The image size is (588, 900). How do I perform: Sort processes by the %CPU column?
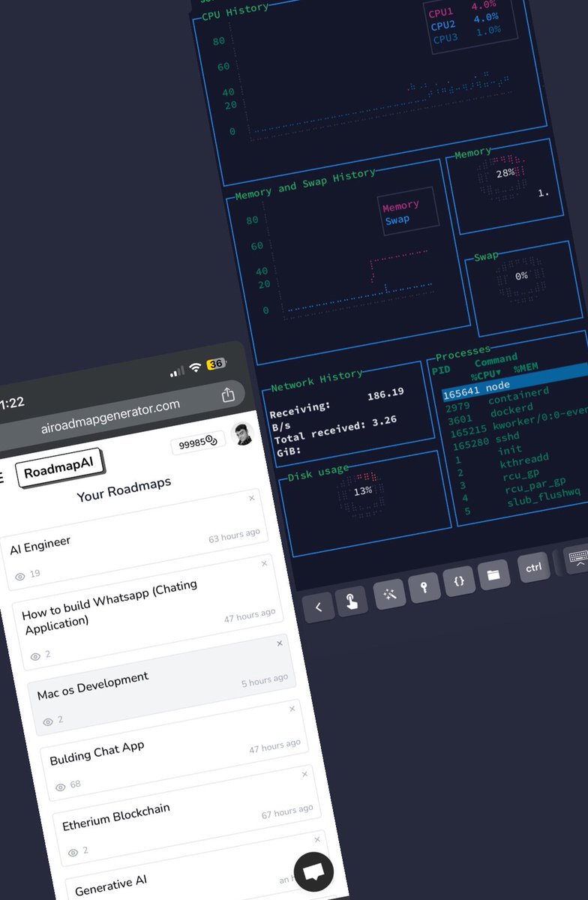(x=486, y=374)
